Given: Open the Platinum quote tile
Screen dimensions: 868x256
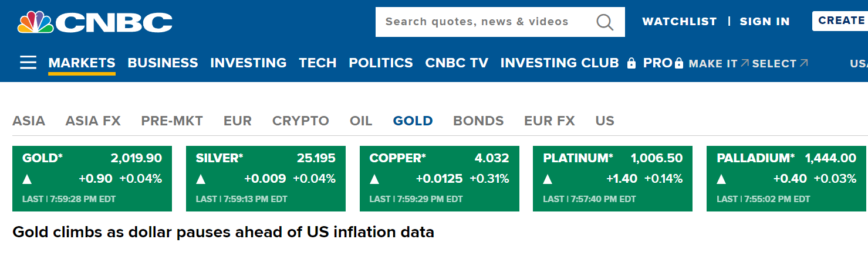Looking at the screenshot, I should tap(613, 178).
